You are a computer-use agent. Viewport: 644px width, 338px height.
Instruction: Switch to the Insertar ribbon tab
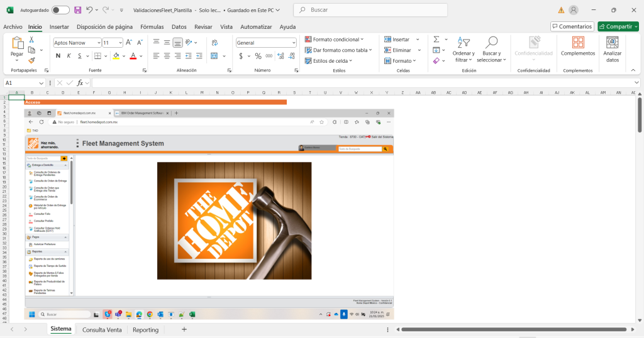coord(59,26)
